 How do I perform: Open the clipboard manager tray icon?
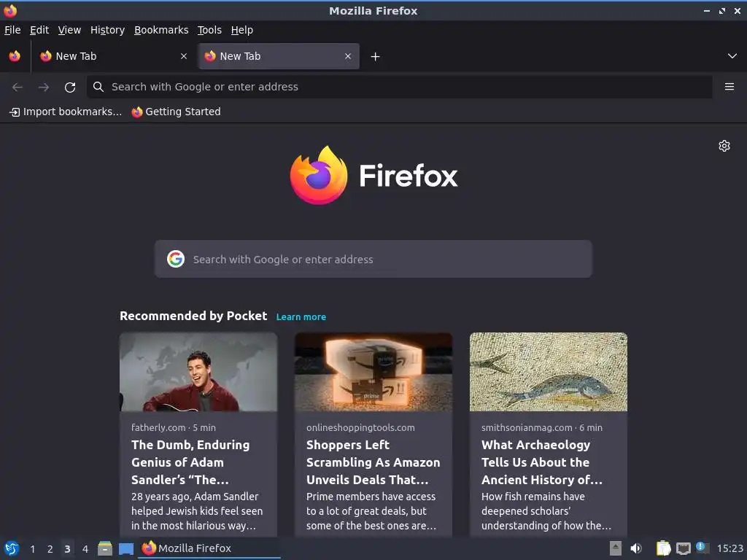(x=663, y=548)
